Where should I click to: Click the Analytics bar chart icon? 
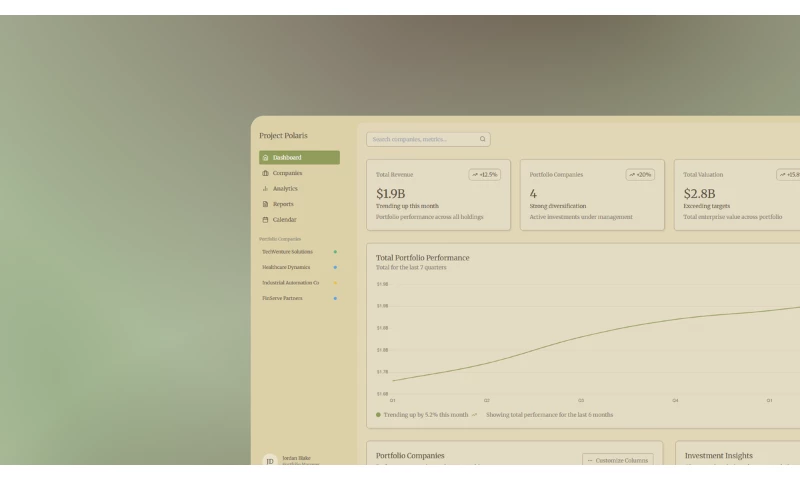(x=265, y=189)
